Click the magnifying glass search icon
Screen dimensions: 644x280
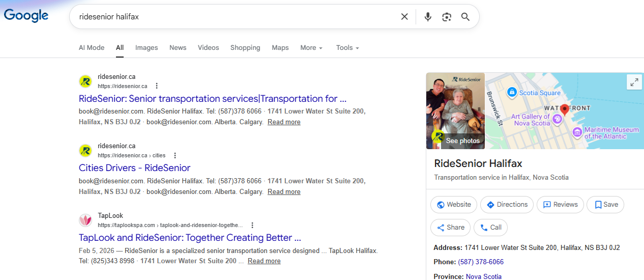(x=465, y=17)
